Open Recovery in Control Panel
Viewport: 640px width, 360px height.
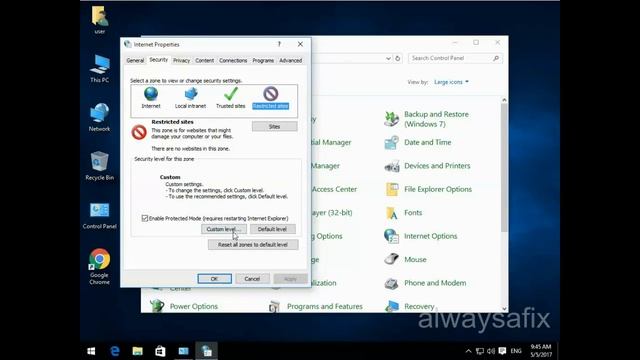(x=419, y=307)
